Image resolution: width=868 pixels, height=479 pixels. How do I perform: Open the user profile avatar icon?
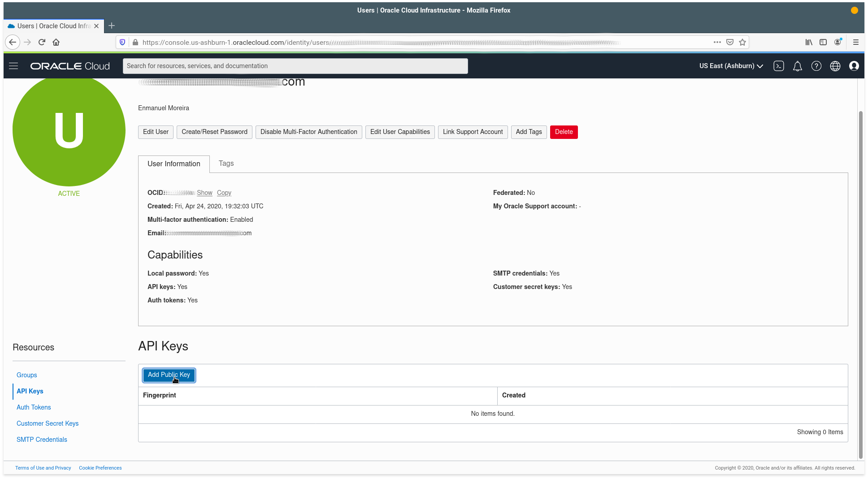point(854,66)
